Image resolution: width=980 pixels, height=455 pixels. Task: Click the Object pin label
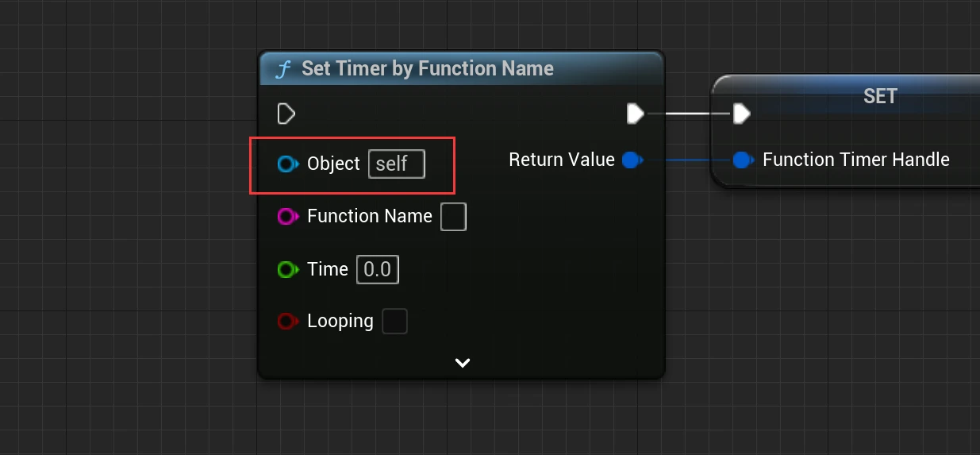[333, 164]
